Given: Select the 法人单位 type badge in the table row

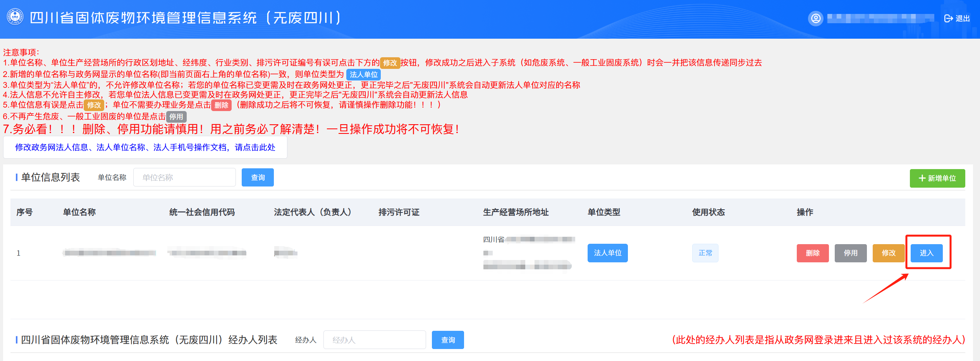Looking at the screenshot, I should pyautogui.click(x=607, y=253).
